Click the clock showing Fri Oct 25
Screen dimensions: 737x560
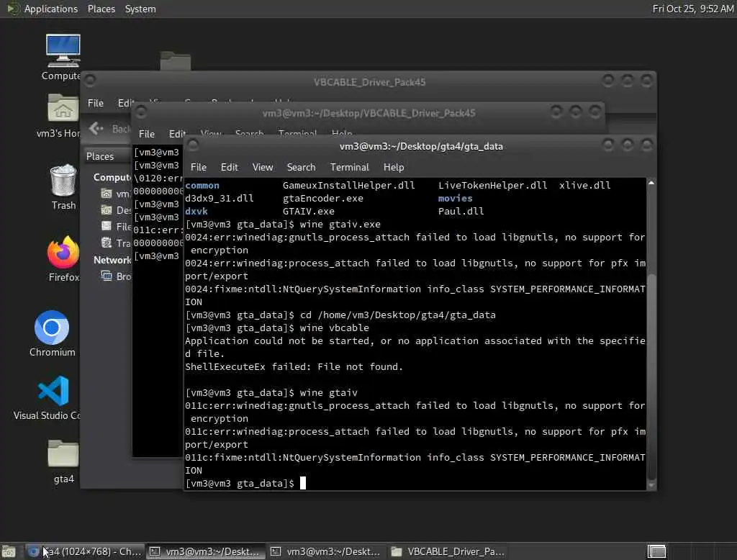click(693, 9)
